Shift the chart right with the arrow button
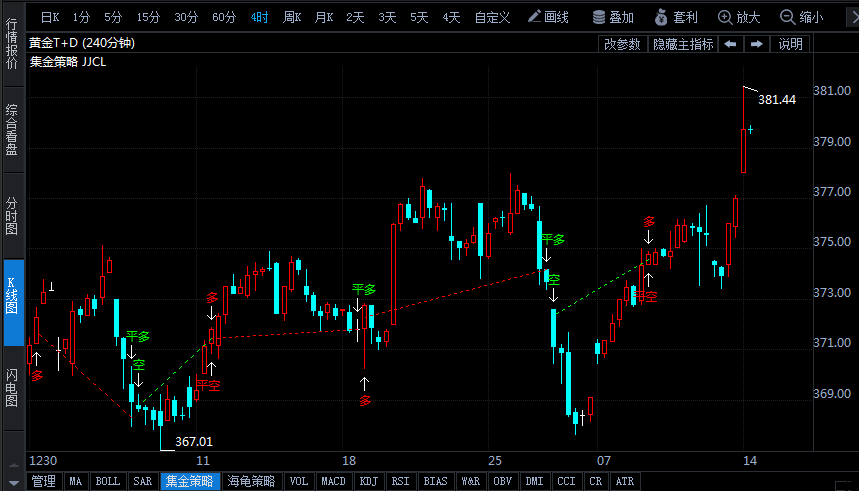 pyautogui.click(x=757, y=44)
